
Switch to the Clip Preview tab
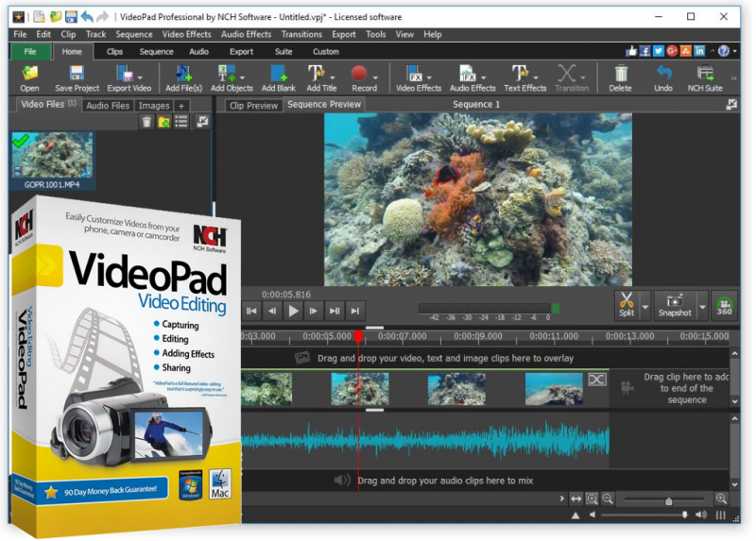click(x=253, y=106)
